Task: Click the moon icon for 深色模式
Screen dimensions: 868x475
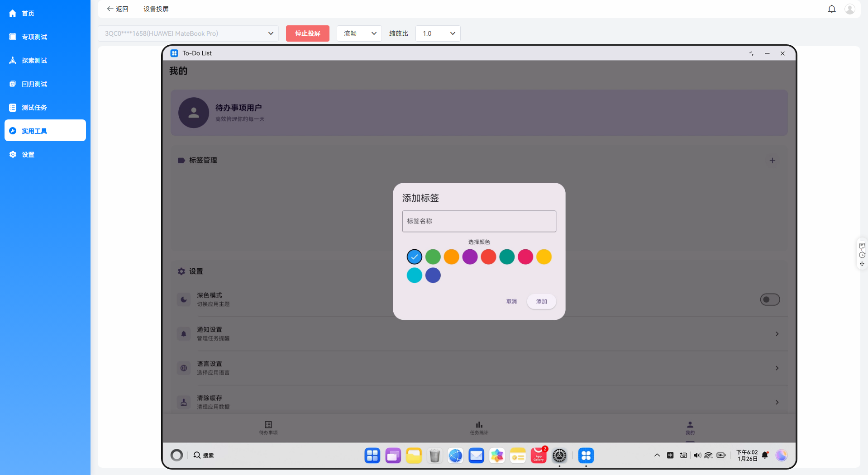Action: [x=183, y=299]
